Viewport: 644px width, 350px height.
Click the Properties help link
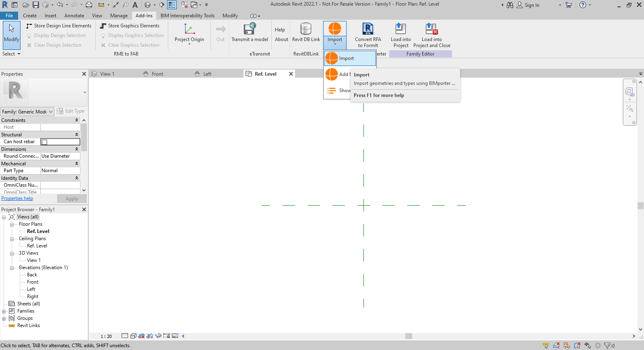pyautogui.click(x=17, y=198)
